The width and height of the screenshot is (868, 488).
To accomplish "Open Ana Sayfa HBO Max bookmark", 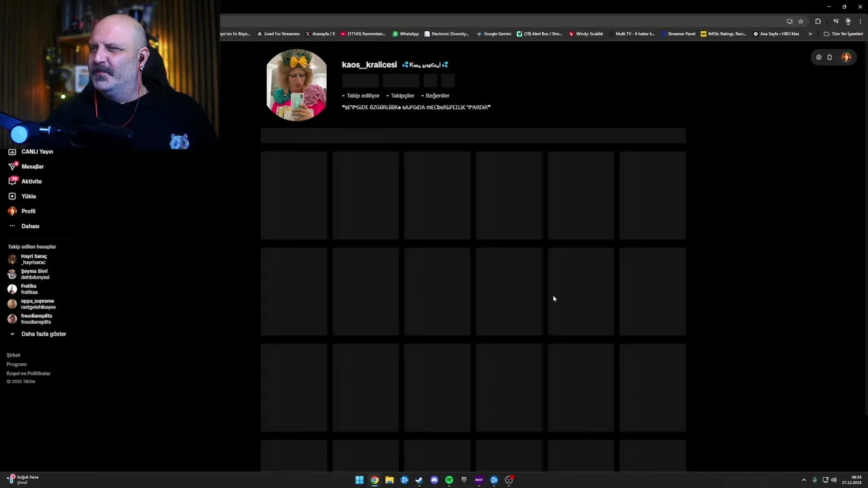I will click(x=776, y=34).
